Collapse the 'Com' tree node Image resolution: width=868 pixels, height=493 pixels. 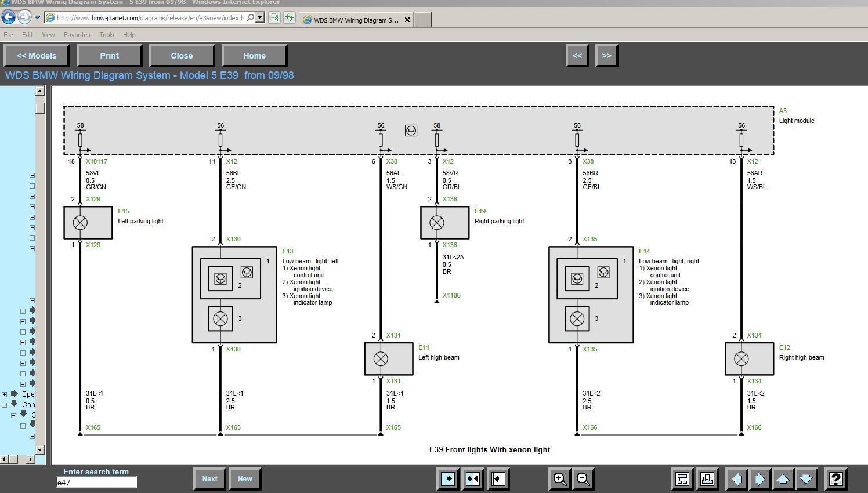click(x=5, y=405)
